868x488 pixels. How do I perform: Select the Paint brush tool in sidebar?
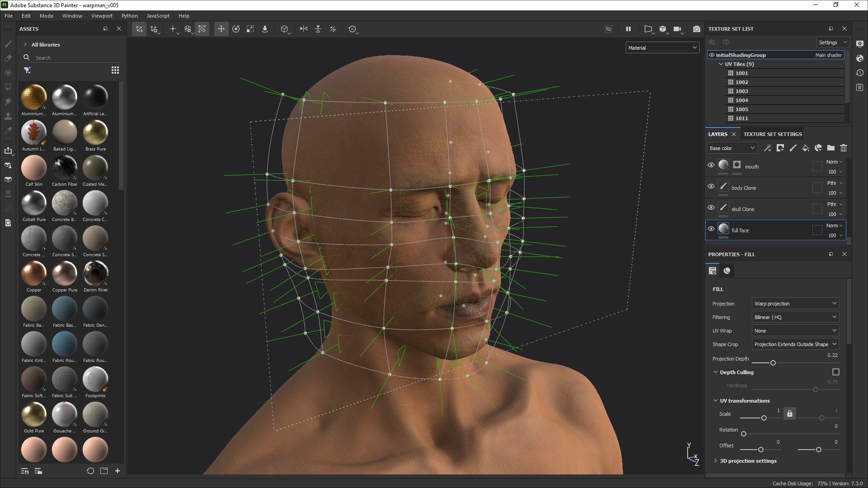point(8,44)
